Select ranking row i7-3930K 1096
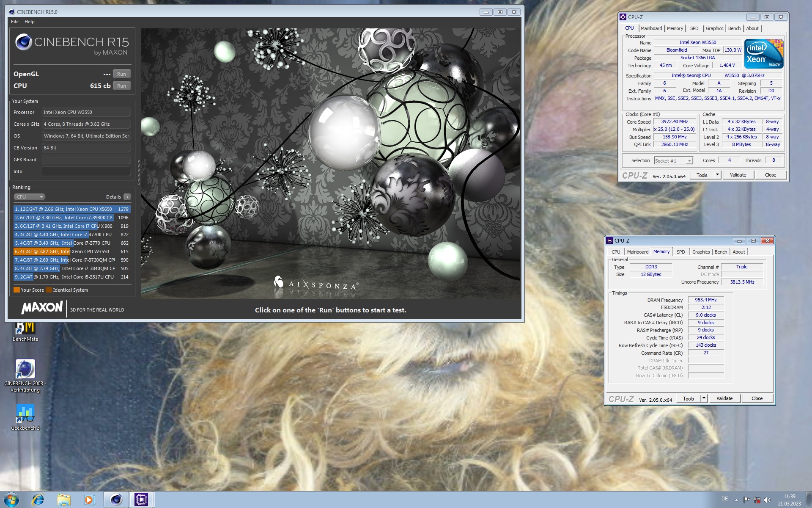The image size is (812, 508). click(72, 218)
